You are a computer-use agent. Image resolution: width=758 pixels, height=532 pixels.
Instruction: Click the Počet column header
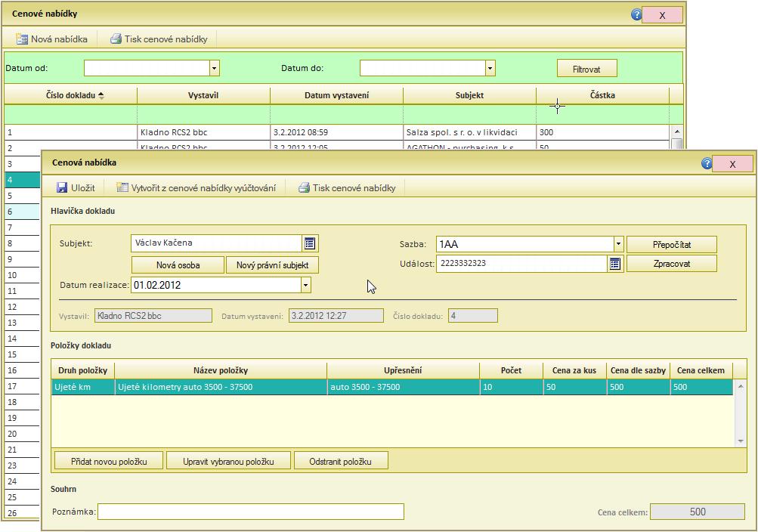coord(511,370)
